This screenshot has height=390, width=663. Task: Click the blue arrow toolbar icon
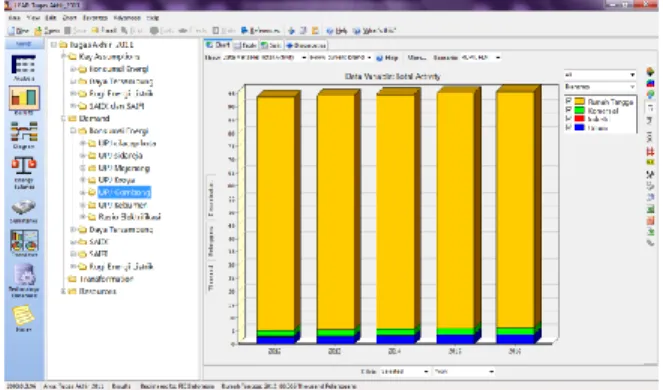click(x=291, y=30)
